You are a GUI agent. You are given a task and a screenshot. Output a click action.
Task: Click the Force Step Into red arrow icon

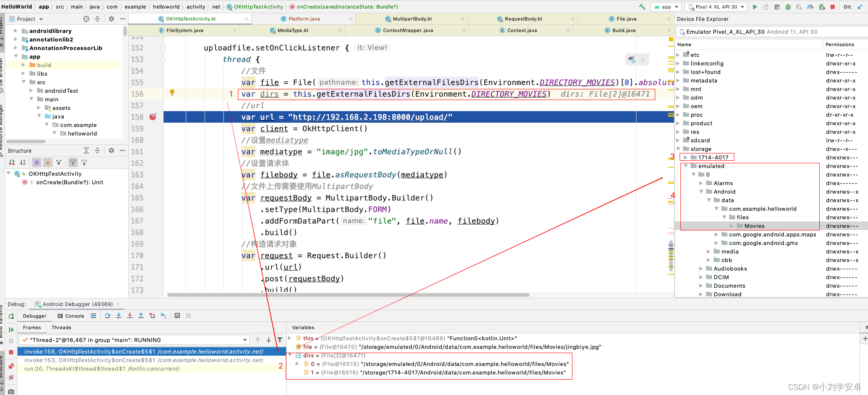point(130,315)
